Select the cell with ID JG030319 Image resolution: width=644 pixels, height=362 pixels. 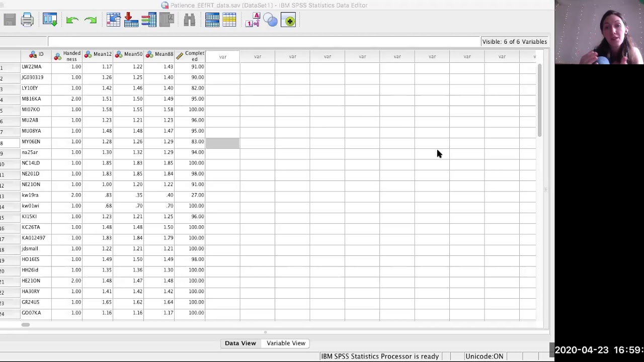(x=36, y=77)
